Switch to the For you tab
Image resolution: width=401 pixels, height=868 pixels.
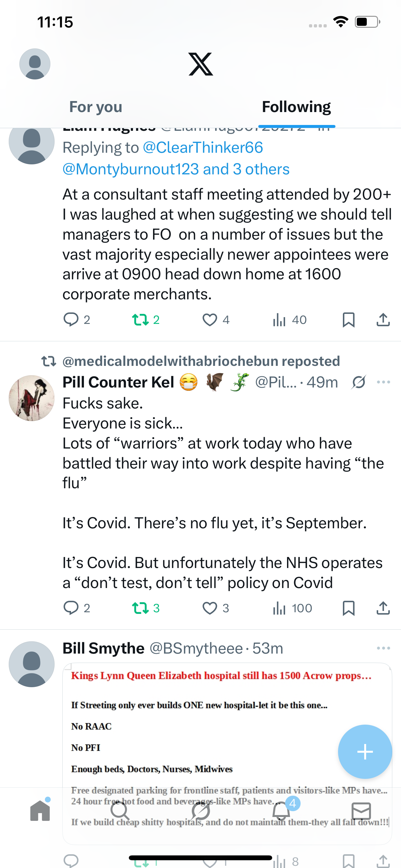click(96, 107)
